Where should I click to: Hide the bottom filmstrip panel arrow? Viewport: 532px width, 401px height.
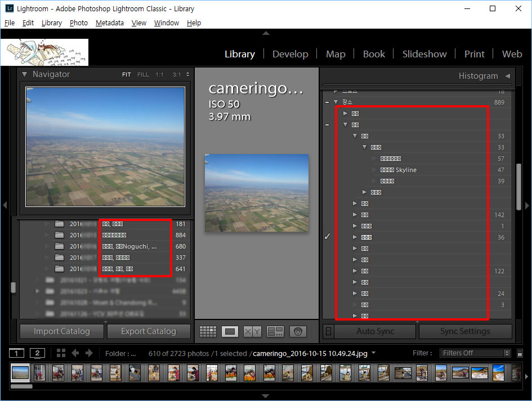pos(266,395)
